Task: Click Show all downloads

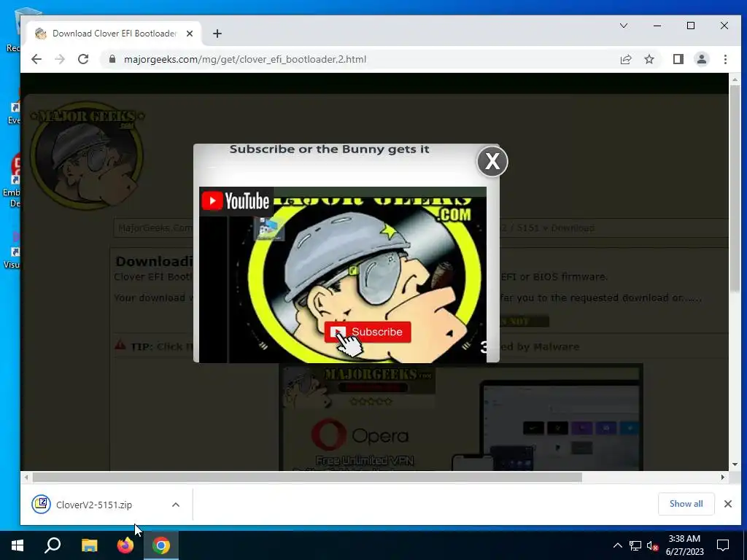Action: click(x=686, y=504)
